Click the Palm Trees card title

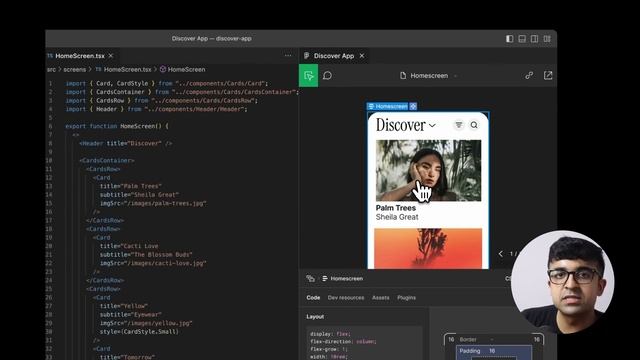(x=396, y=208)
